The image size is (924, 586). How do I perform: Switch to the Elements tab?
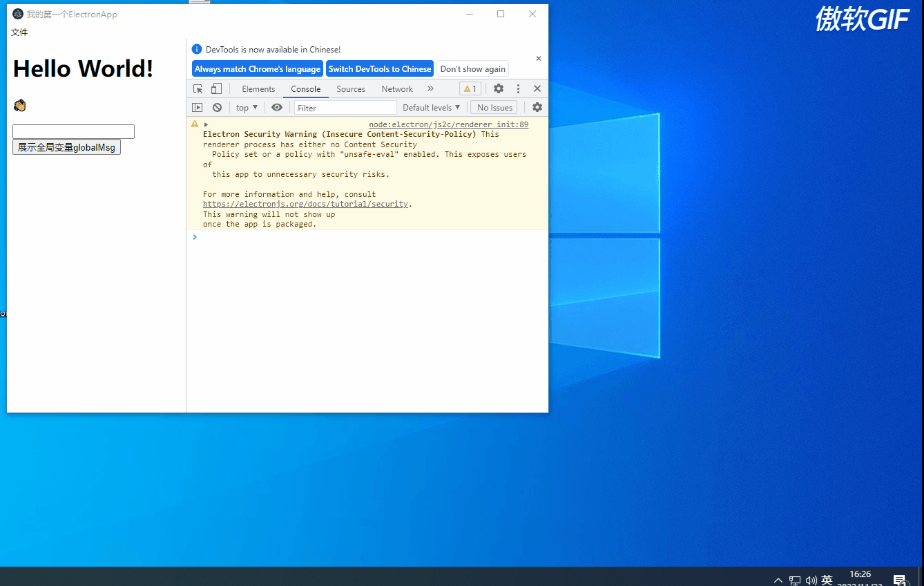(258, 89)
